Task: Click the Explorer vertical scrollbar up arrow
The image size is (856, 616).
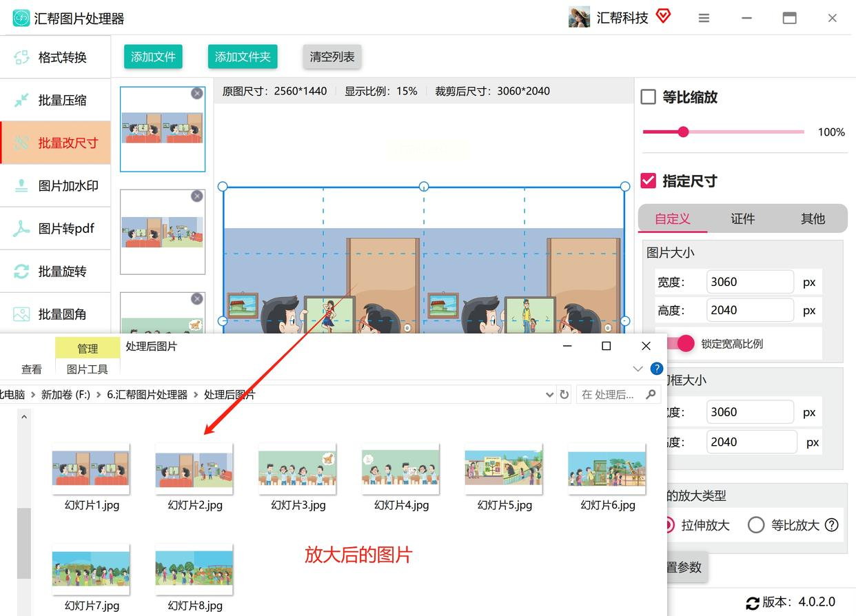Action: pos(24,416)
